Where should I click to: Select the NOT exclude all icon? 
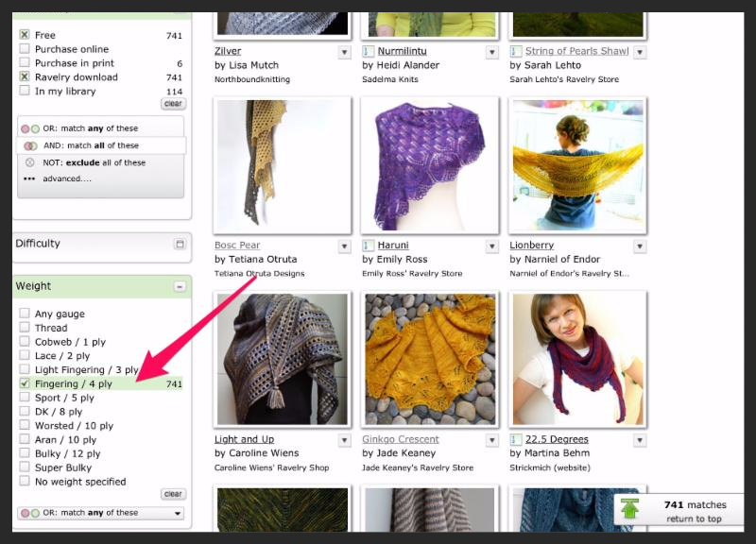tap(30, 162)
